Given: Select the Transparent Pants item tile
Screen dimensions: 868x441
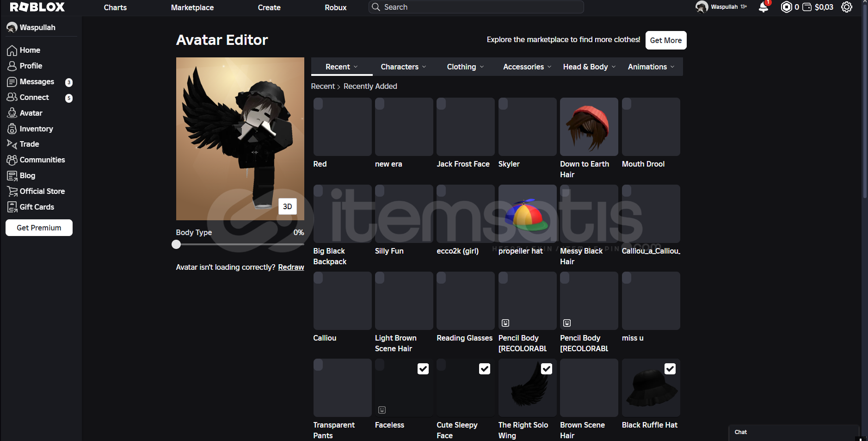Looking at the screenshot, I should pos(343,388).
